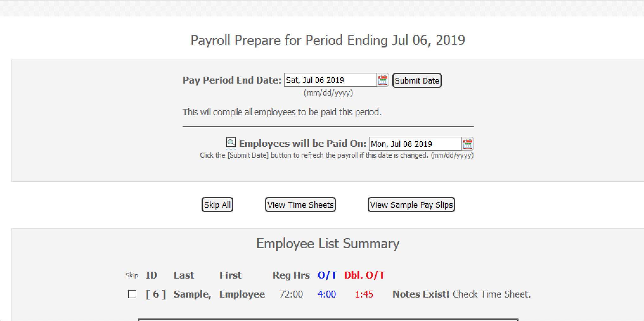Click the Notes Exist! warning text

(421, 294)
